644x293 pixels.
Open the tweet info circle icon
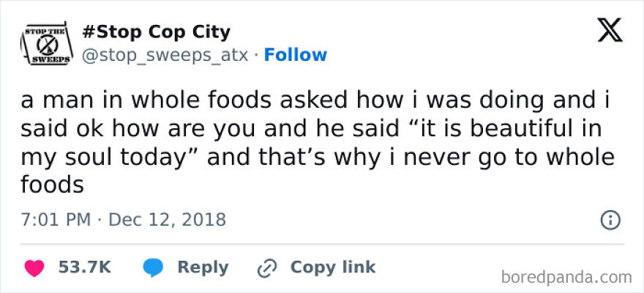pos(610,219)
